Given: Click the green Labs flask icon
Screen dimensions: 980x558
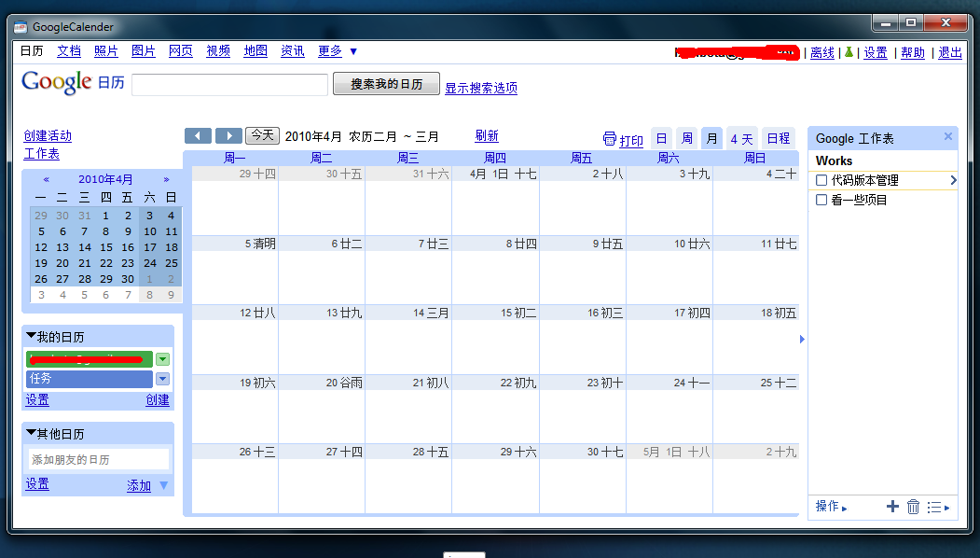Looking at the screenshot, I should [849, 52].
